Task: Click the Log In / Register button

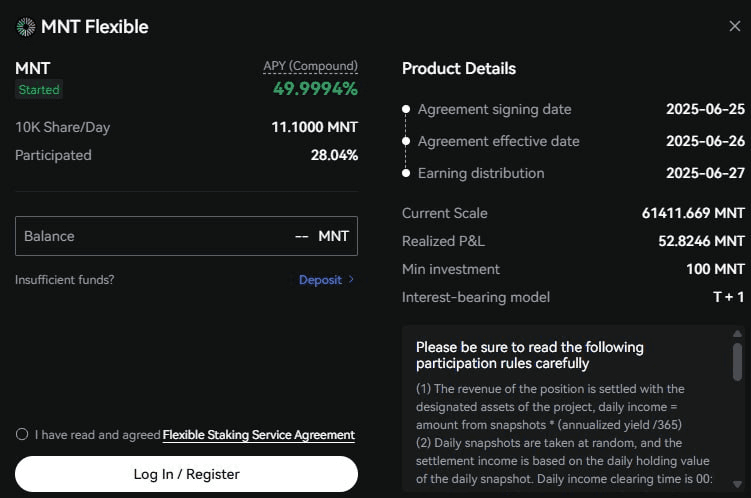Action: point(186,474)
